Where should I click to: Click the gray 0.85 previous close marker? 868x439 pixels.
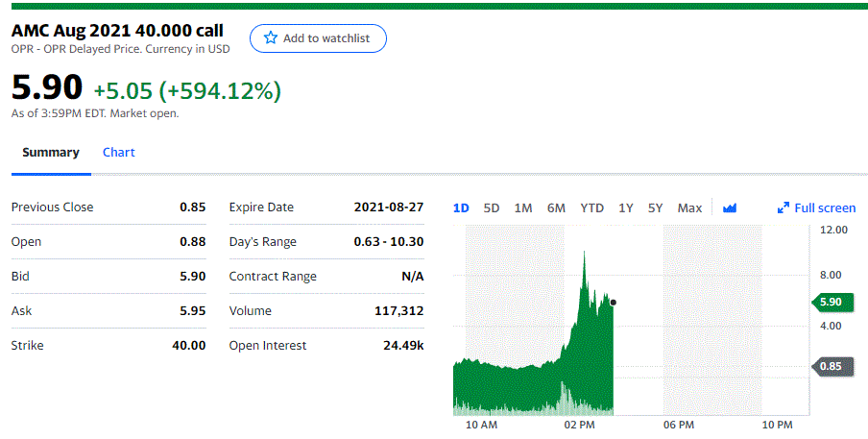(x=832, y=367)
